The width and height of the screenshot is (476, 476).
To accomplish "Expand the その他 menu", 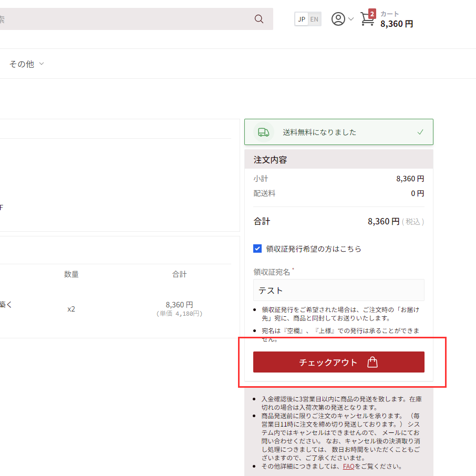I will [27, 64].
